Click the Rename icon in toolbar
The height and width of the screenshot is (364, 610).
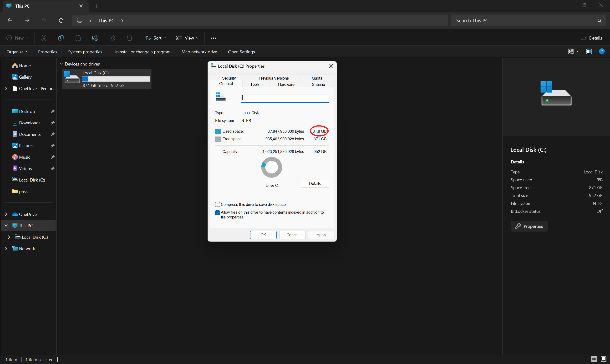coord(95,38)
